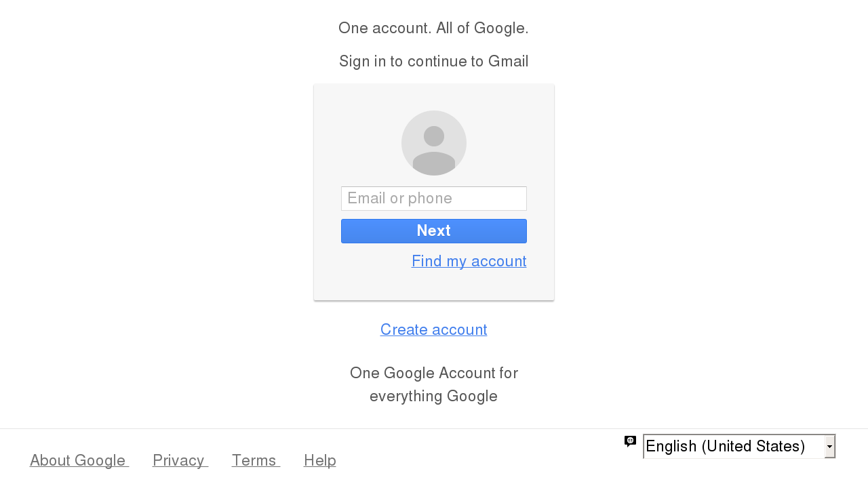868x488 pixels.
Task: Open the English (United States) language selector
Action: pos(739,447)
